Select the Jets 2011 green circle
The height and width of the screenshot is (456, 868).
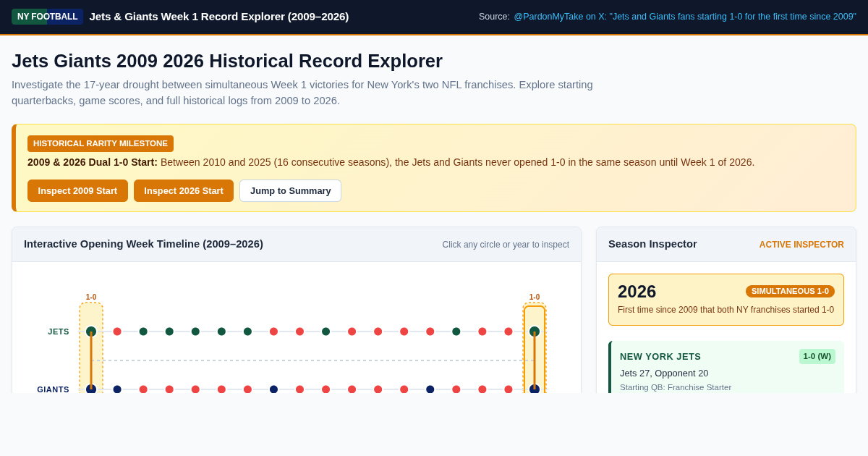pyautogui.click(x=143, y=332)
